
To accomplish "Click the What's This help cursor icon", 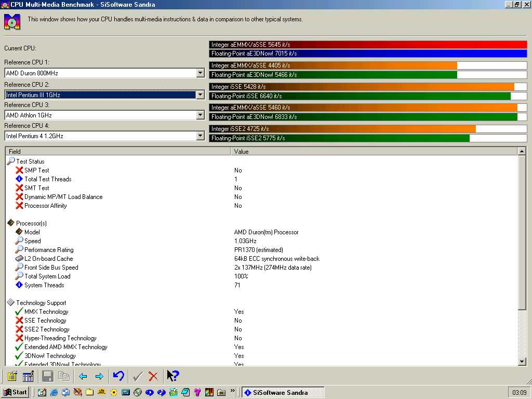I will [x=172, y=376].
